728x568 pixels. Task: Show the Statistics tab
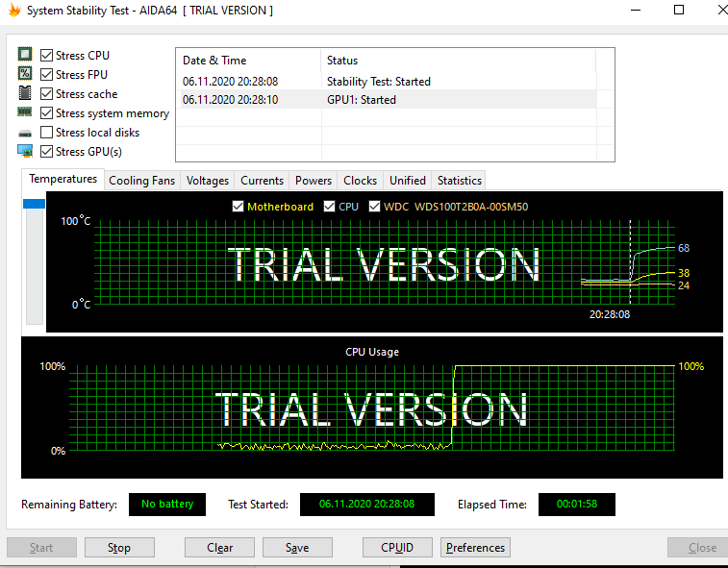460,181
